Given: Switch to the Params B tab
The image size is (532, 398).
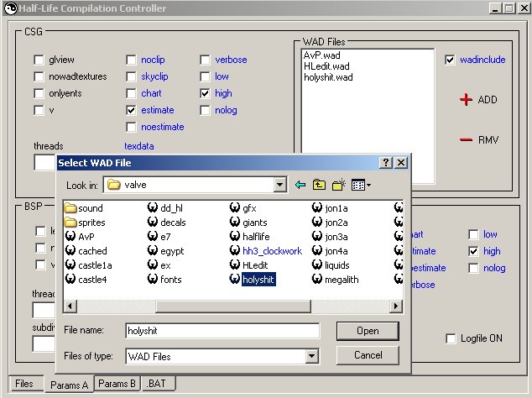Looking at the screenshot, I should tap(117, 384).
